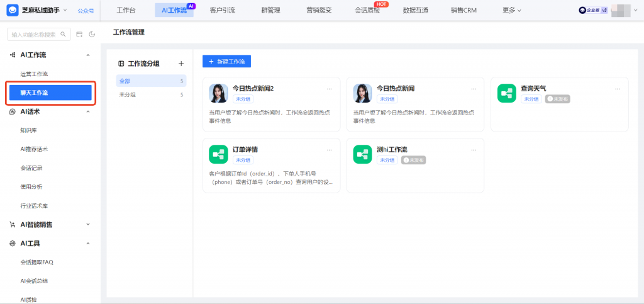Image resolution: width=644 pixels, height=304 pixels.
Task: Collapse the AI工作流 sidebar section
Action: [88, 55]
